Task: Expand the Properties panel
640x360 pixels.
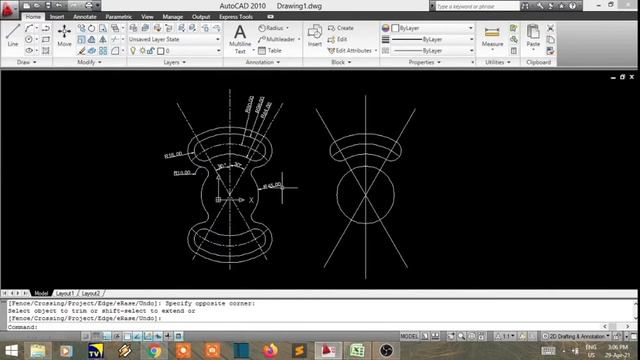Action: [x=424, y=62]
